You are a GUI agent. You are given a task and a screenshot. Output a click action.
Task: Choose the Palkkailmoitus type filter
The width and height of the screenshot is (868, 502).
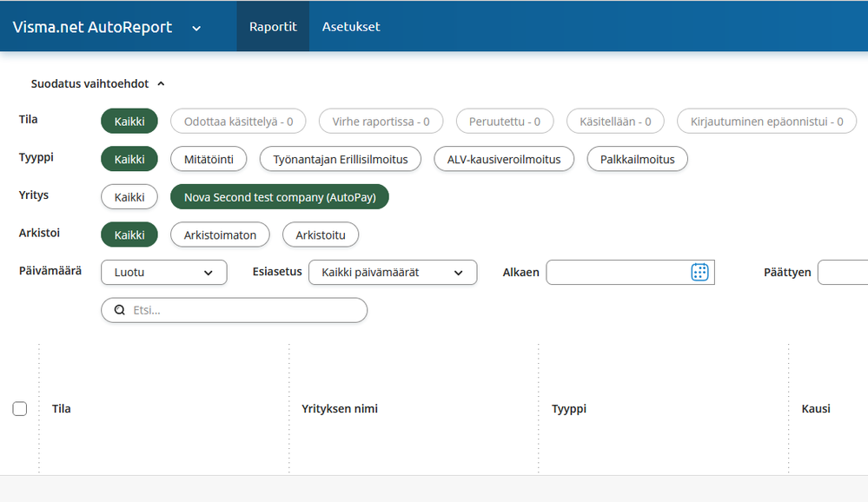point(637,160)
